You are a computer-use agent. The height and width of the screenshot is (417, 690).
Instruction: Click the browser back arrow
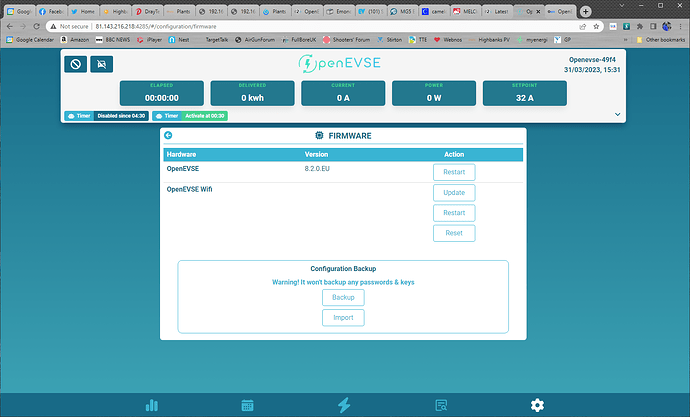click(10, 26)
